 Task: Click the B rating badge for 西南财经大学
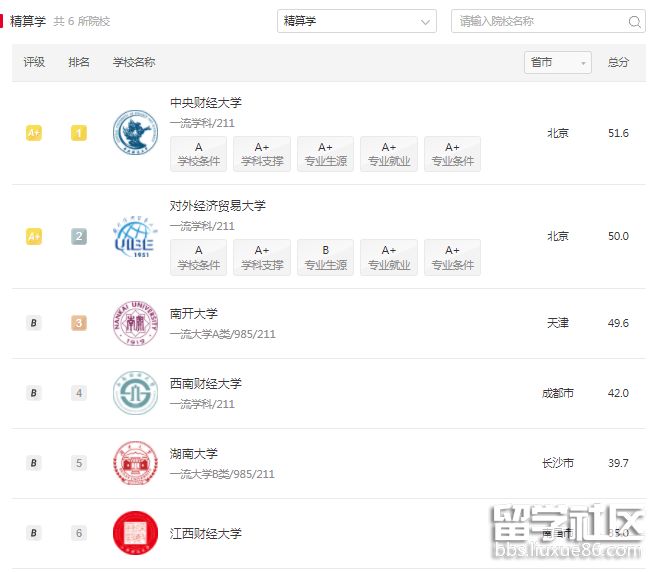click(x=34, y=393)
